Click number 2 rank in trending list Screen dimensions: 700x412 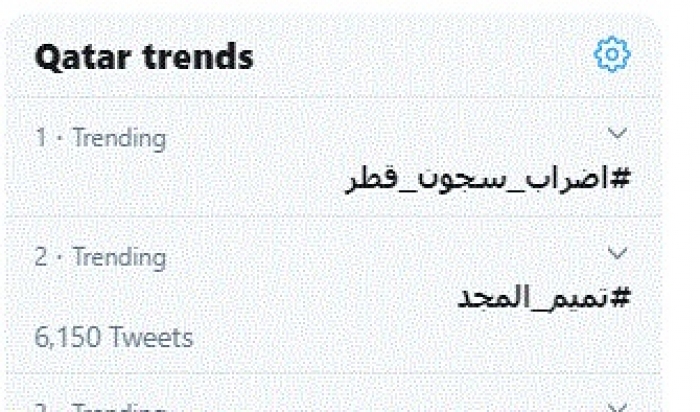[41, 257]
